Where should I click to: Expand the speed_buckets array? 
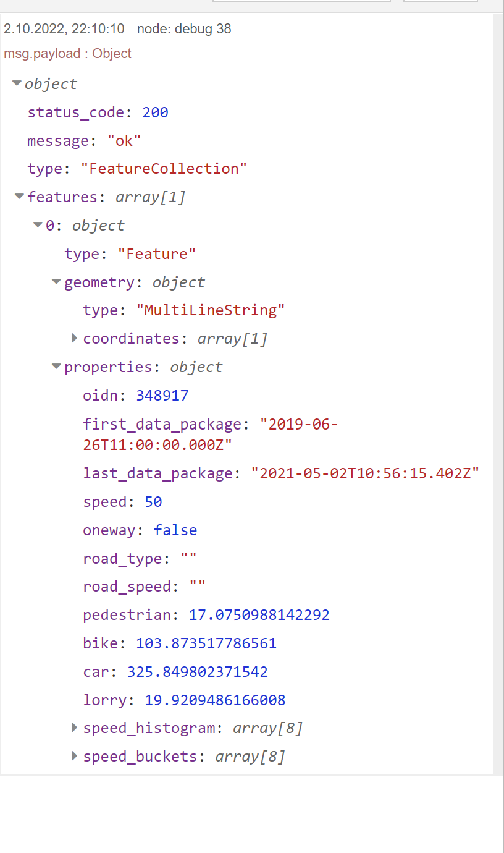75,756
